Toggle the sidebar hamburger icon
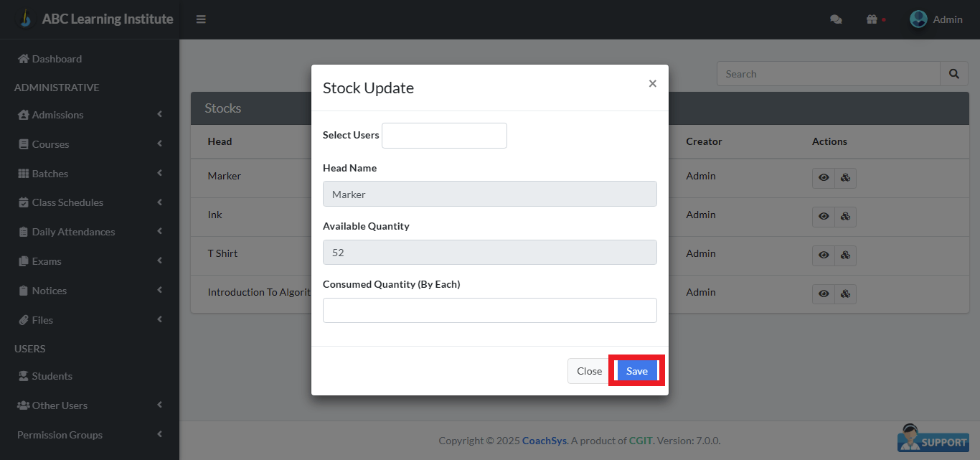The width and height of the screenshot is (980, 460). (x=201, y=19)
